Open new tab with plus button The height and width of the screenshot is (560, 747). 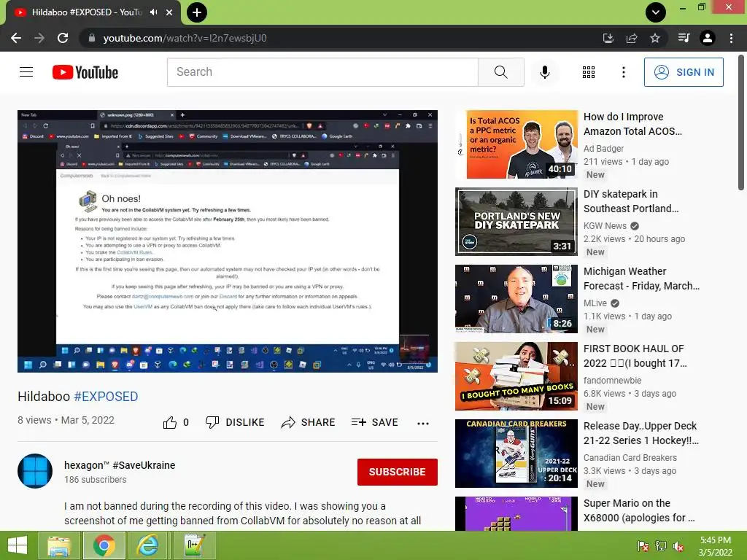[x=197, y=12]
